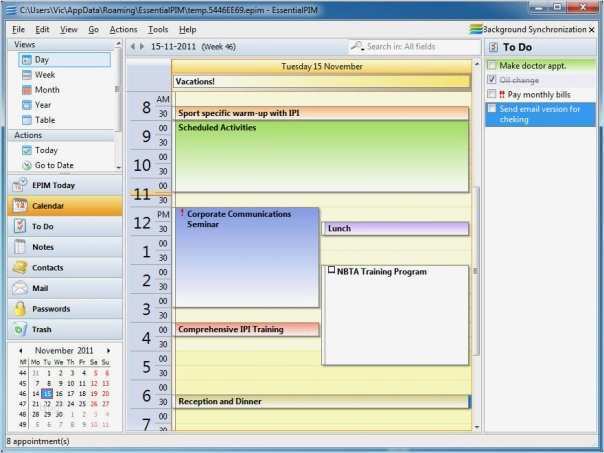
Task: Select Sport specific warm-up appointment
Action: pos(322,113)
